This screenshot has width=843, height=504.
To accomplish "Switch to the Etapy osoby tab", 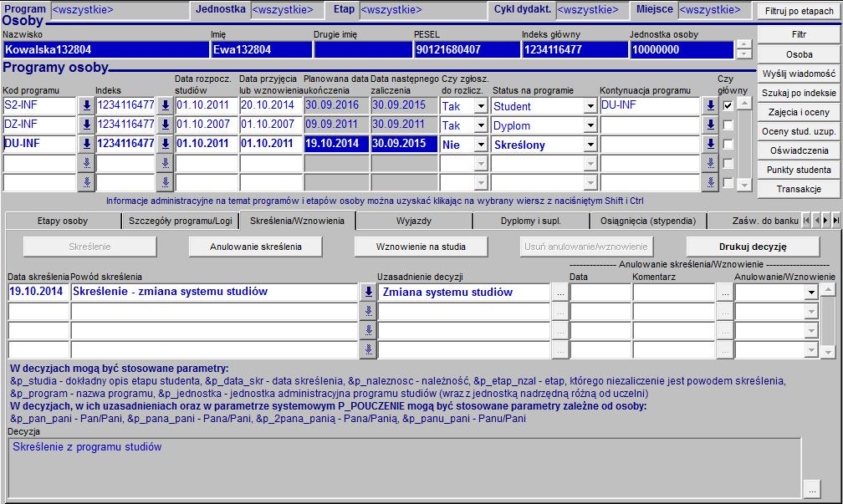I will [63, 221].
